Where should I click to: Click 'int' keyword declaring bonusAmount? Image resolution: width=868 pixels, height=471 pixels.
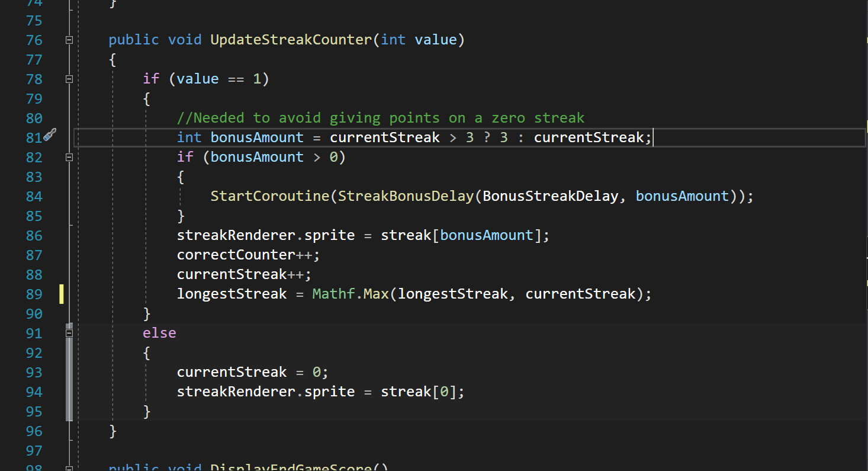click(189, 137)
